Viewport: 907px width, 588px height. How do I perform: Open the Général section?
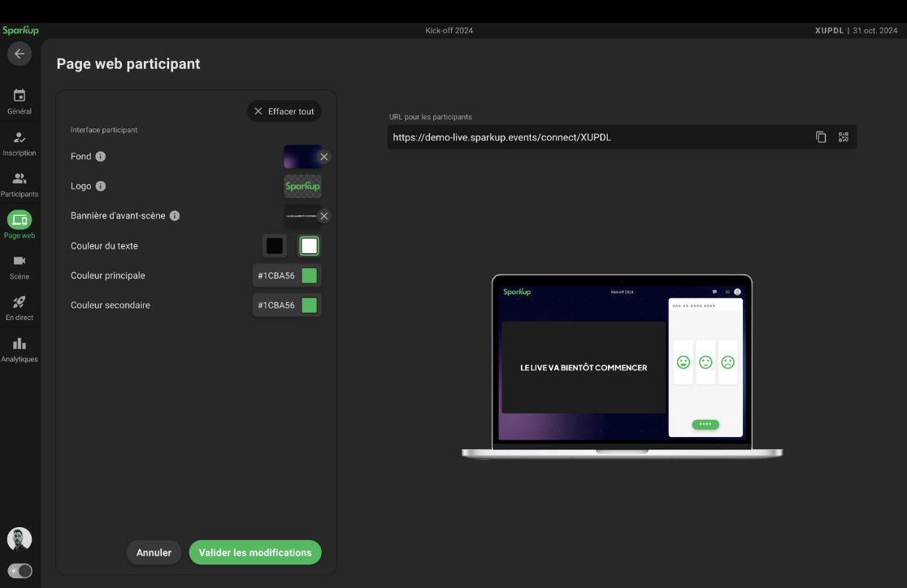[x=20, y=102]
